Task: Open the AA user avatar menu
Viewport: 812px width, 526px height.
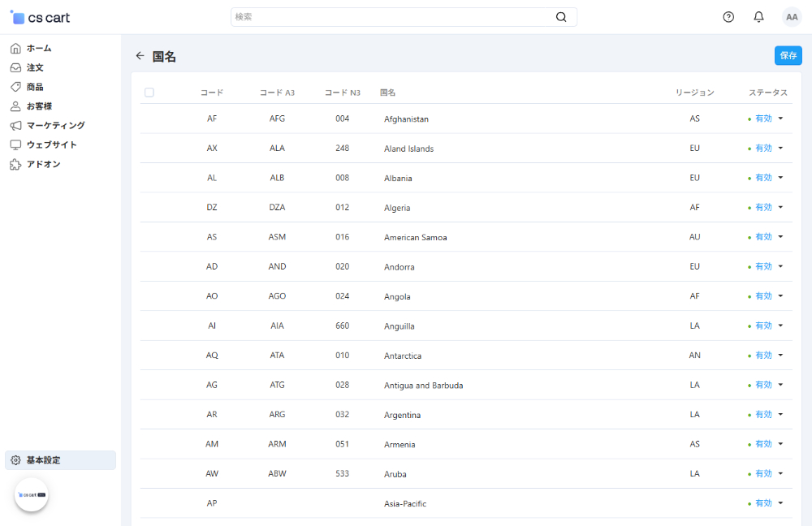Action: coord(792,17)
